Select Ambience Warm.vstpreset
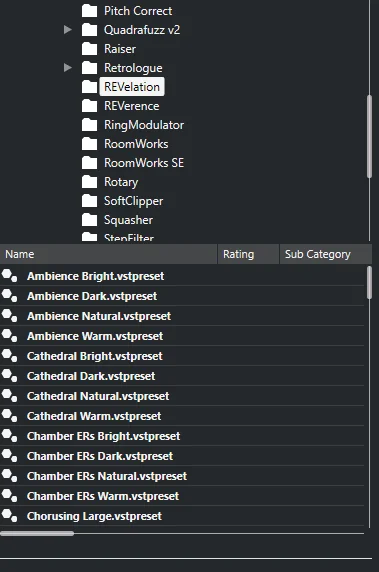This screenshot has width=379, height=572. tap(95, 336)
